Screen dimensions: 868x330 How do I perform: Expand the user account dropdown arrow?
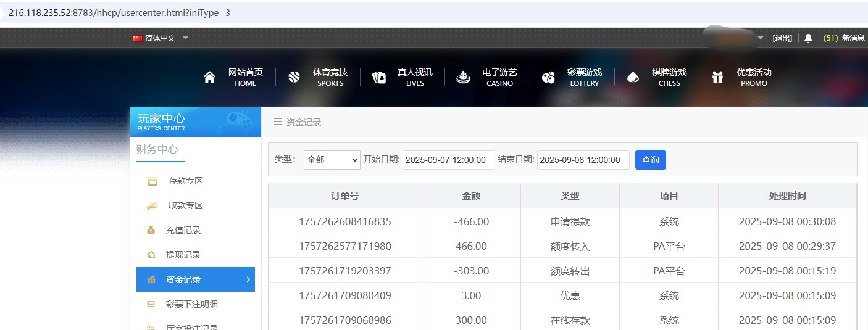pyautogui.click(x=761, y=38)
